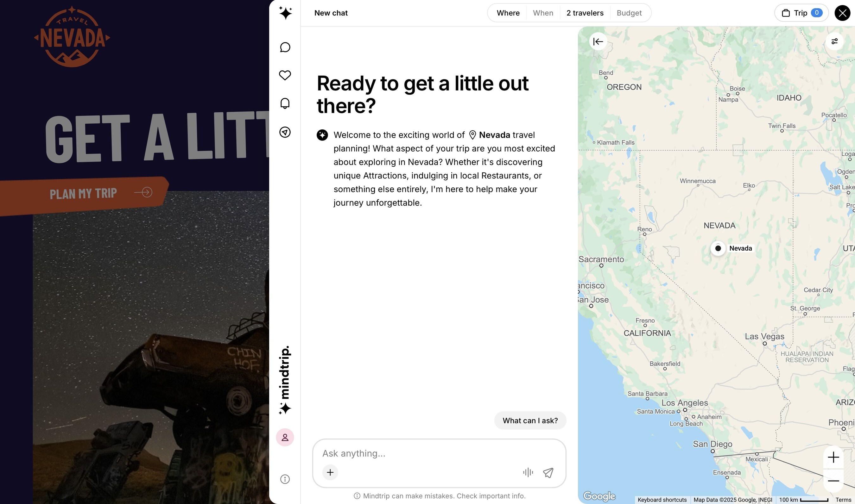Viewport: 855px width, 504px height.
Task: Open the Budget selector
Action: click(x=629, y=13)
